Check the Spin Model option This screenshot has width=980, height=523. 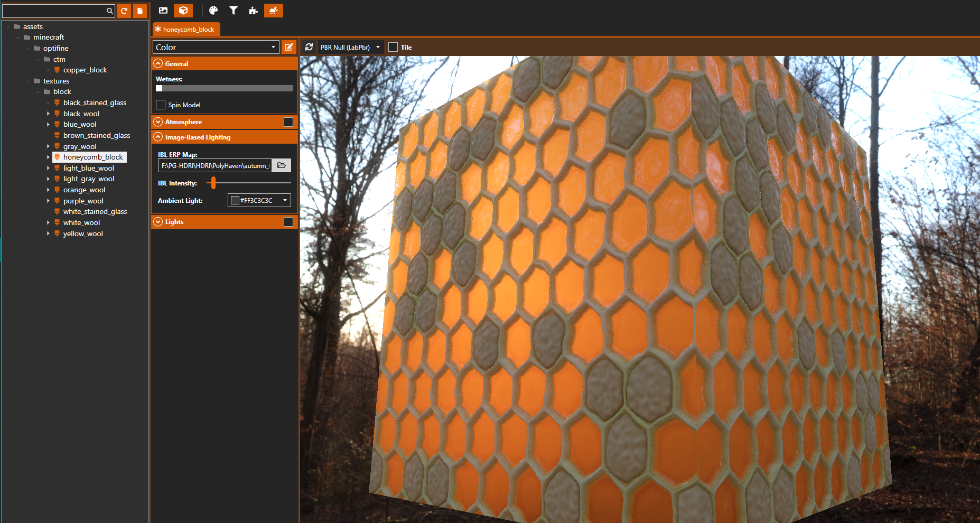pos(161,105)
